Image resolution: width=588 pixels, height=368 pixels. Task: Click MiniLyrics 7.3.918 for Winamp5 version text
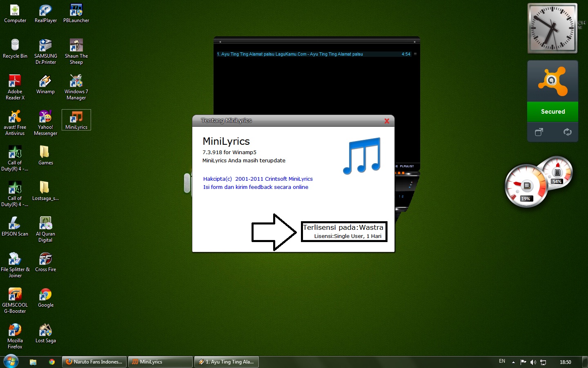[x=229, y=152]
